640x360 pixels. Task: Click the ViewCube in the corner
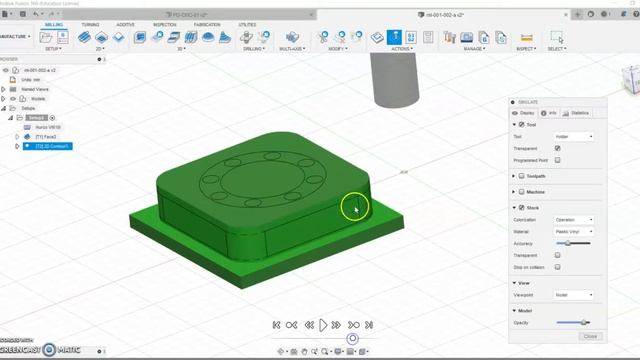[x=632, y=80]
